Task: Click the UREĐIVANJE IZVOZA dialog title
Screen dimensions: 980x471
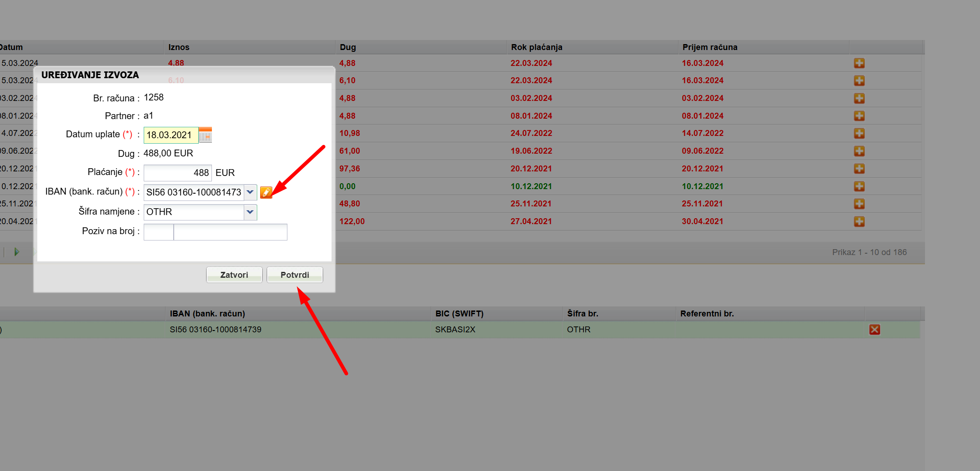Action: tap(90, 75)
